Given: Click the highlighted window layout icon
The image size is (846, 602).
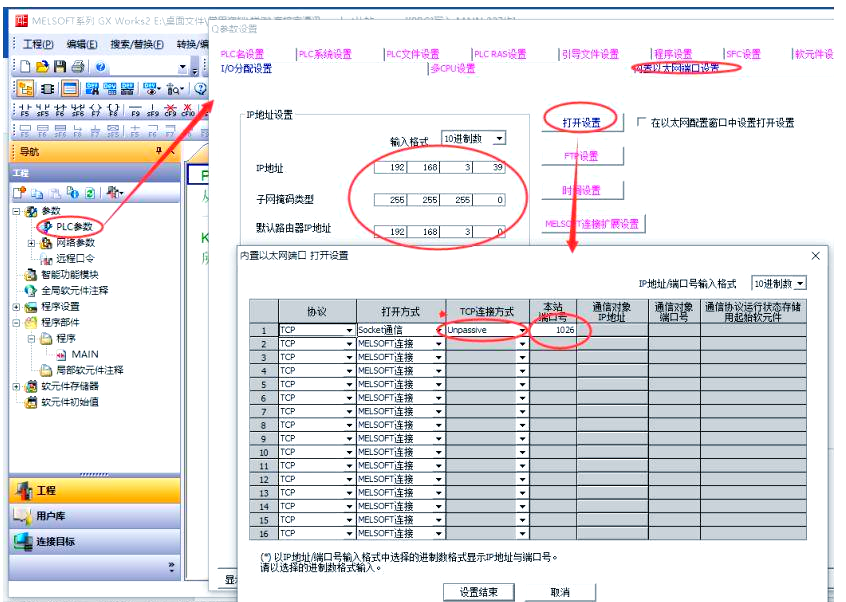Looking at the screenshot, I should 70,88.
